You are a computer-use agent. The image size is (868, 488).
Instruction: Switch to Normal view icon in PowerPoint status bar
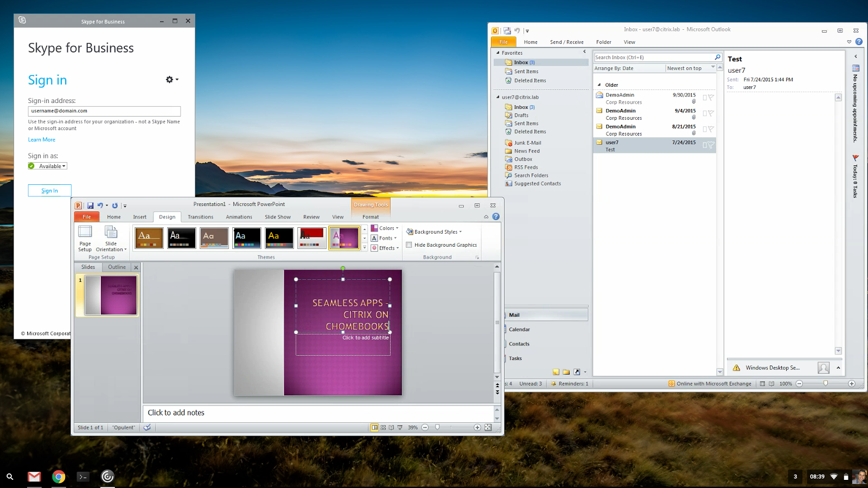tap(374, 427)
